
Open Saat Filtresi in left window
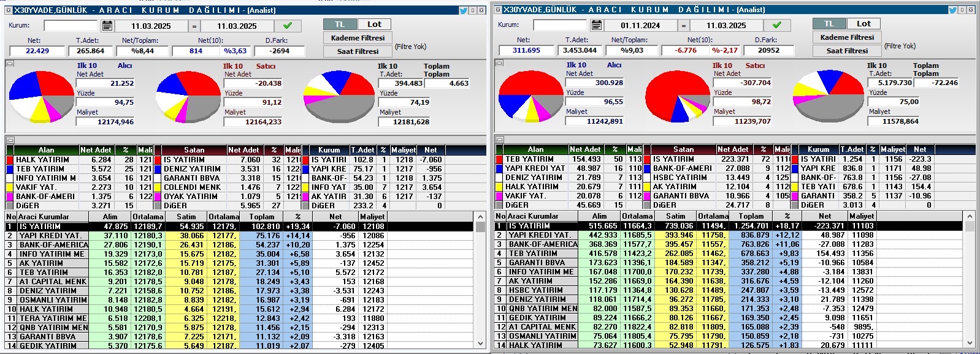coord(358,51)
